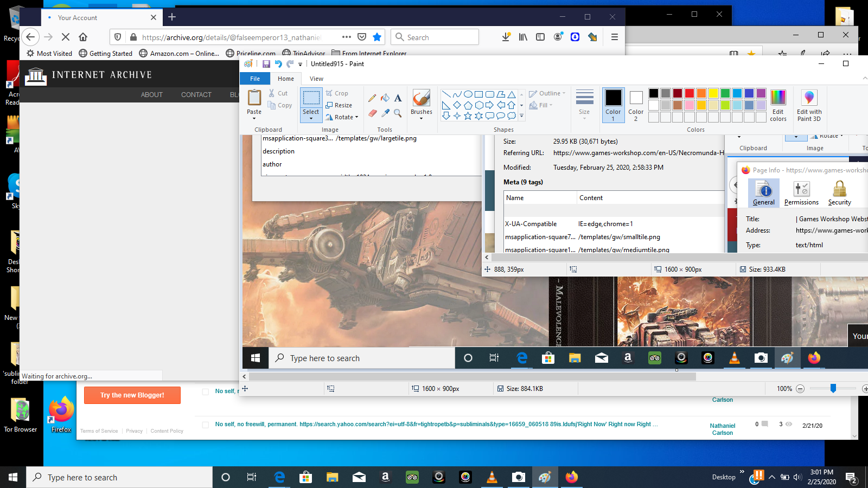Choose the Diamond shape
868x488 pixels.
click(x=457, y=105)
